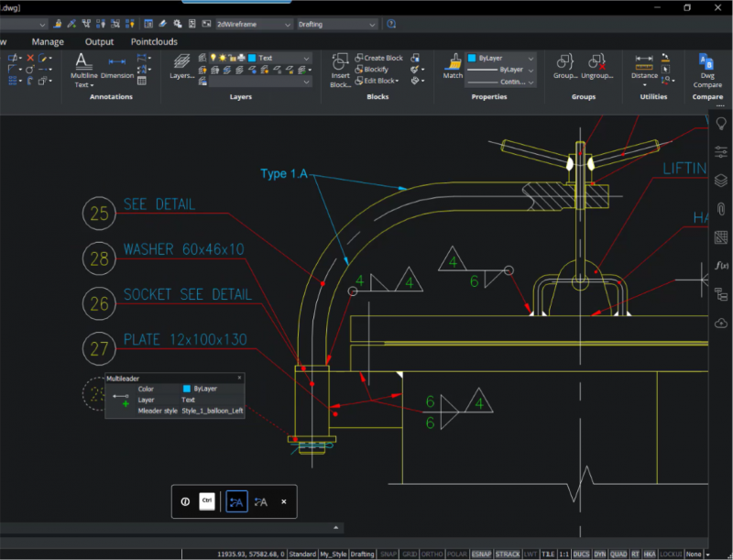Switch to the Manage ribbon tab

pyautogui.click(x=48, y=41)
